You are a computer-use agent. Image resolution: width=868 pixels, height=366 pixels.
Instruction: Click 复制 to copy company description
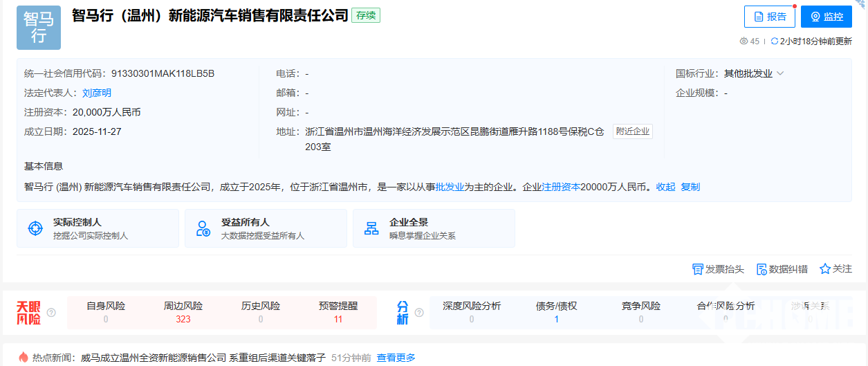690,187
